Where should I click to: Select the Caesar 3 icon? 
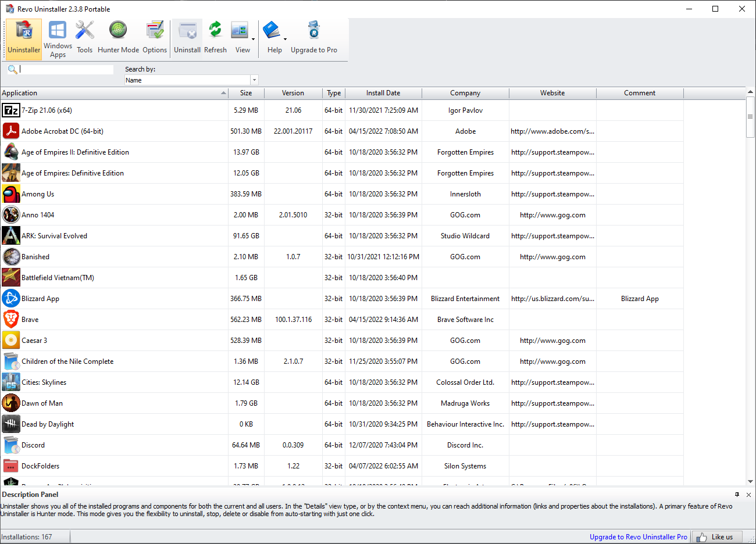coord(11,341)
